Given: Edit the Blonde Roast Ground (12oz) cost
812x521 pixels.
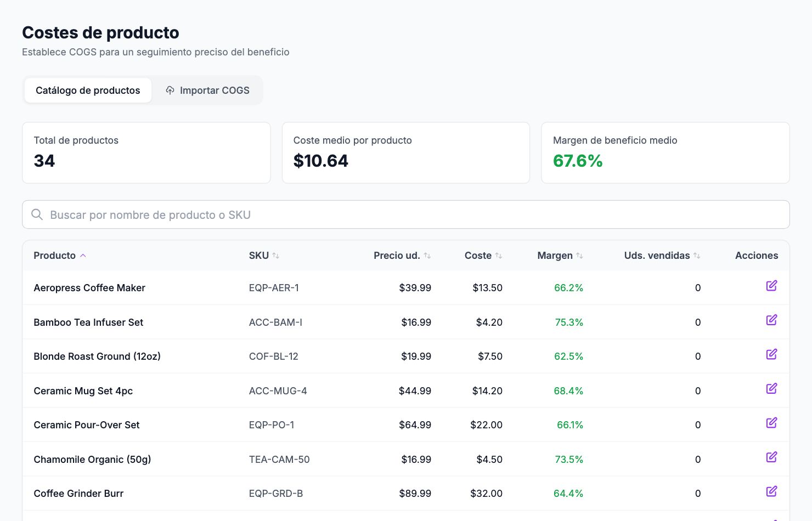Looking at the screenshot, I should pos(771,354).
